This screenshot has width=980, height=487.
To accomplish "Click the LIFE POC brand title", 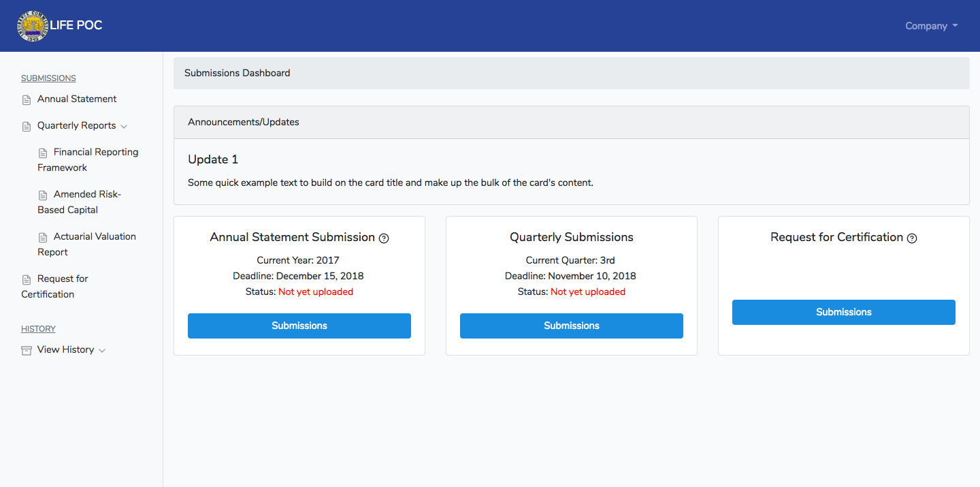I will click(x=76, y=26).
